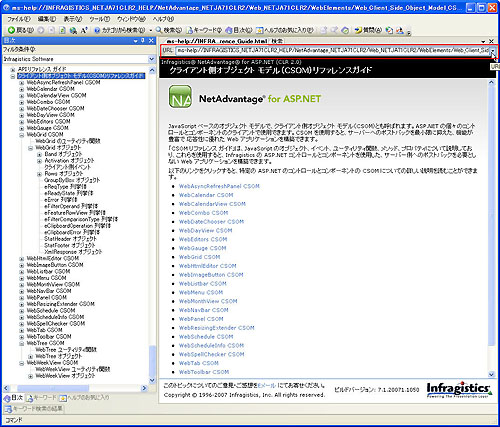500x427 pixels.
Task: Open the WebSpellChecker CSOM link
Action: tap(211, 354)
